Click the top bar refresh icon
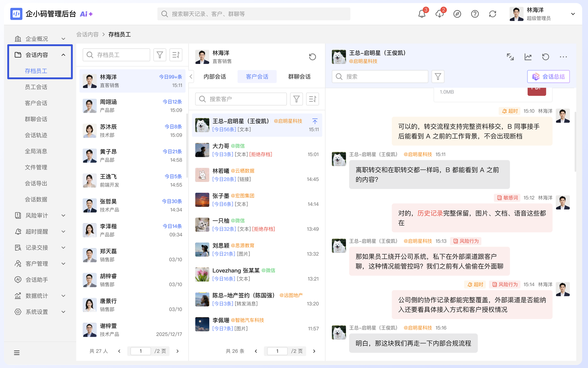The width and height of the screenshot is (588, 368). 492,14
